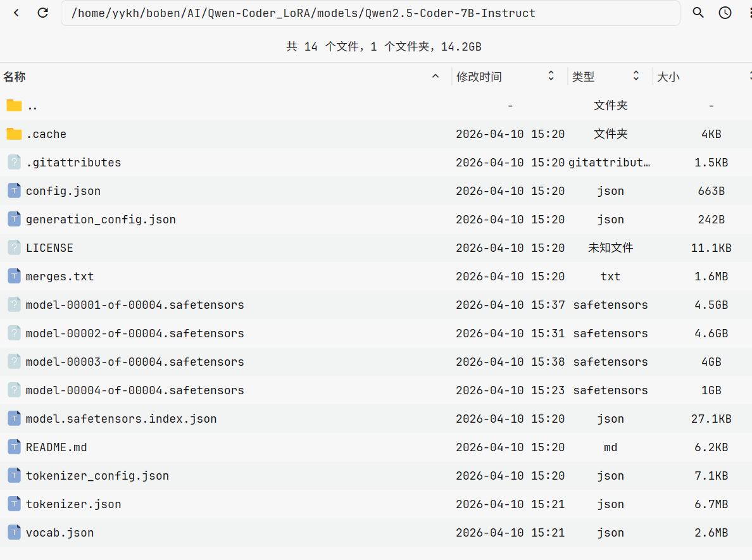Open the file search magnifier
752x560 pixels.
pos(698,13)
